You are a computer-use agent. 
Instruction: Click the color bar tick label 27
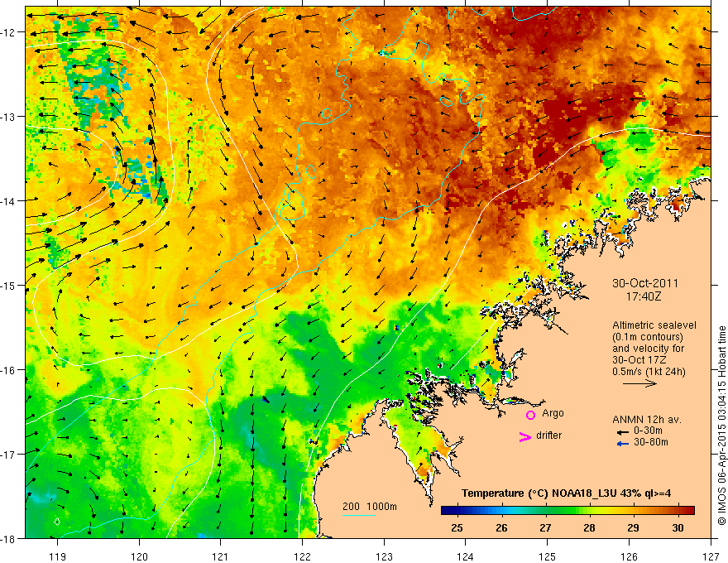[x=545, y=528]
